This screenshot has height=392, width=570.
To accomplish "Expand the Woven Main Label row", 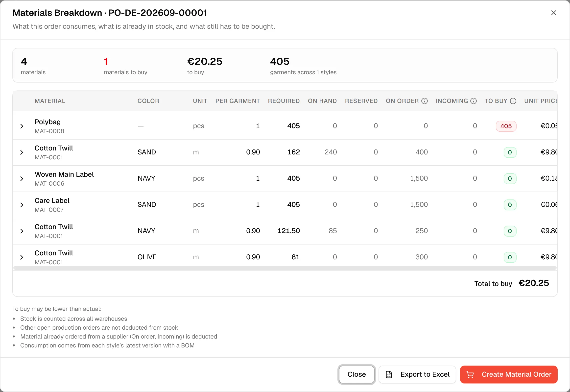I will (x=22, y=179).
